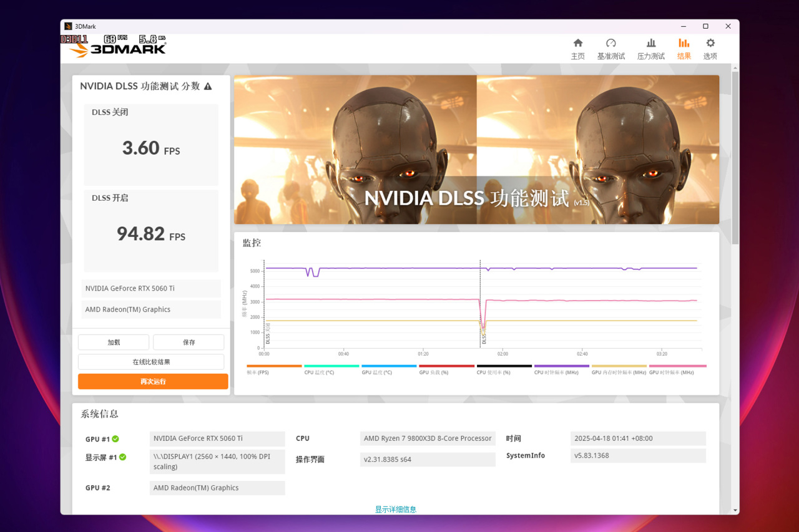Click the '监控' monitoring heading
Screen dimensions: 799x532
point(252,243)
